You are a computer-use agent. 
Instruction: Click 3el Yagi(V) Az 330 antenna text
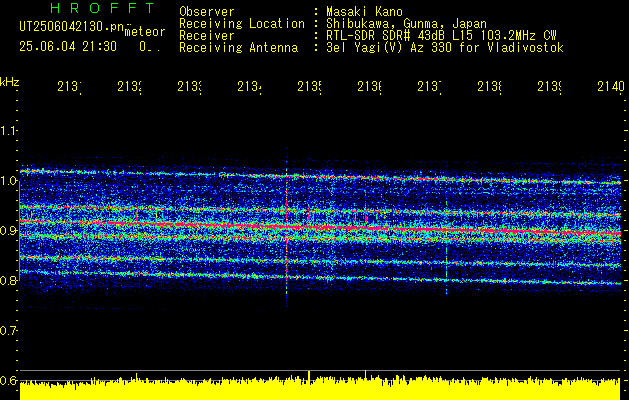(445, 48)
